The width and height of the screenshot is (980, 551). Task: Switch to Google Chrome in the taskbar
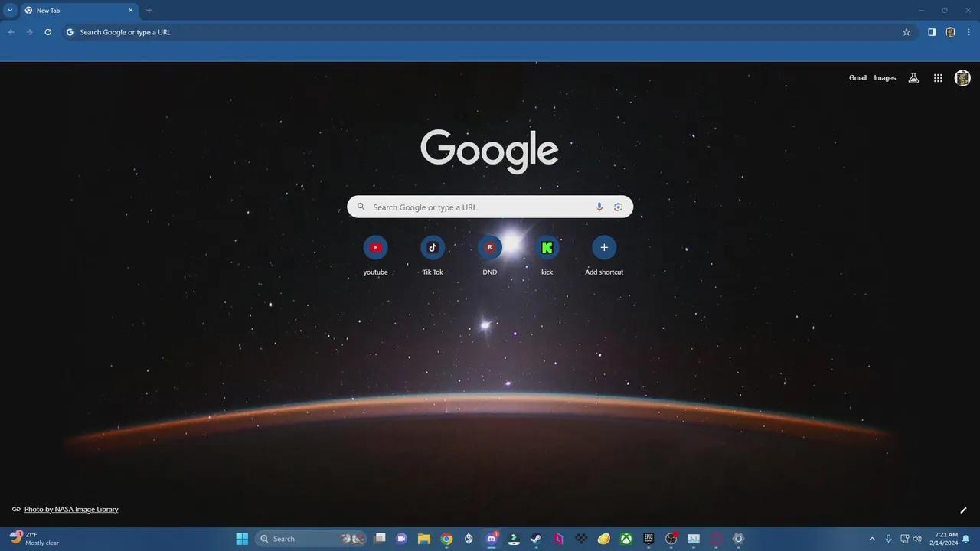pyautogui.click(x=446, y=539)
